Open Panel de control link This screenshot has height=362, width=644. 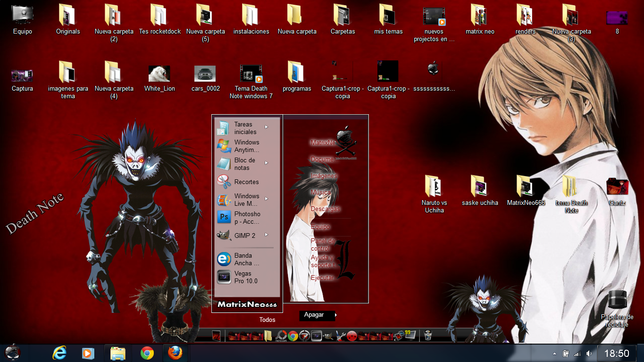tap(323, 244)
